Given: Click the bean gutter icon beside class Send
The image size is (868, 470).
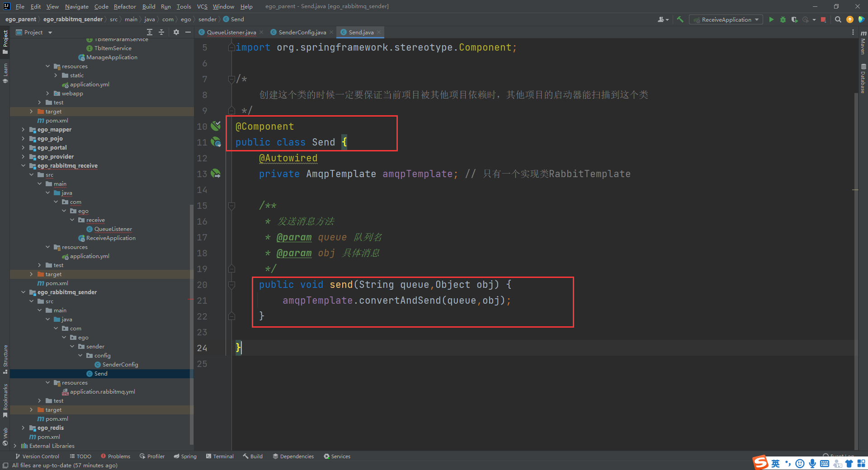Looking at the screenshot, I should [x=216, y=142].
